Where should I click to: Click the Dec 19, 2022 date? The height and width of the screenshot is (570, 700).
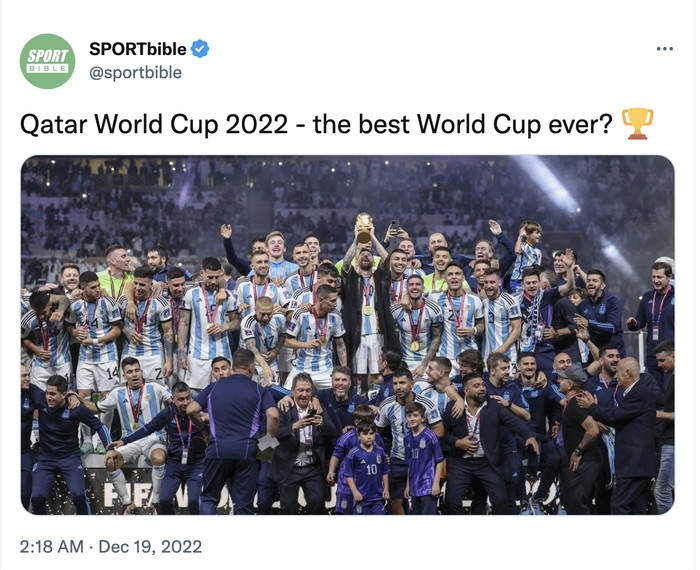pos(155,546)
